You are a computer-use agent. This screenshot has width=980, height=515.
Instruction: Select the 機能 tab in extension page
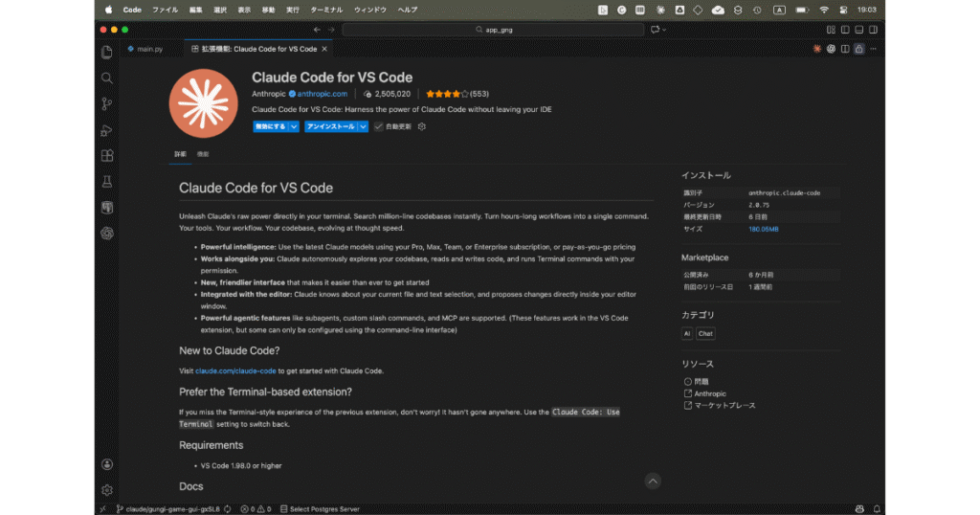[203, 154]
